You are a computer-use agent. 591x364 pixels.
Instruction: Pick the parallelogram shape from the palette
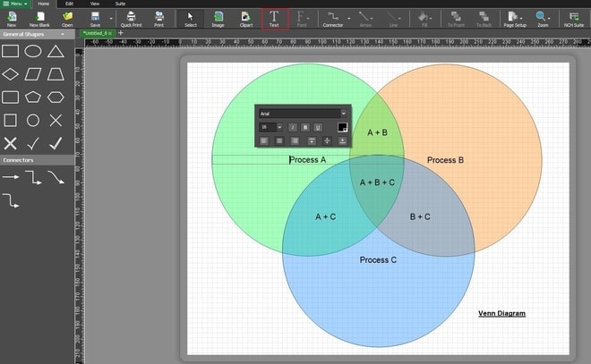33,74
